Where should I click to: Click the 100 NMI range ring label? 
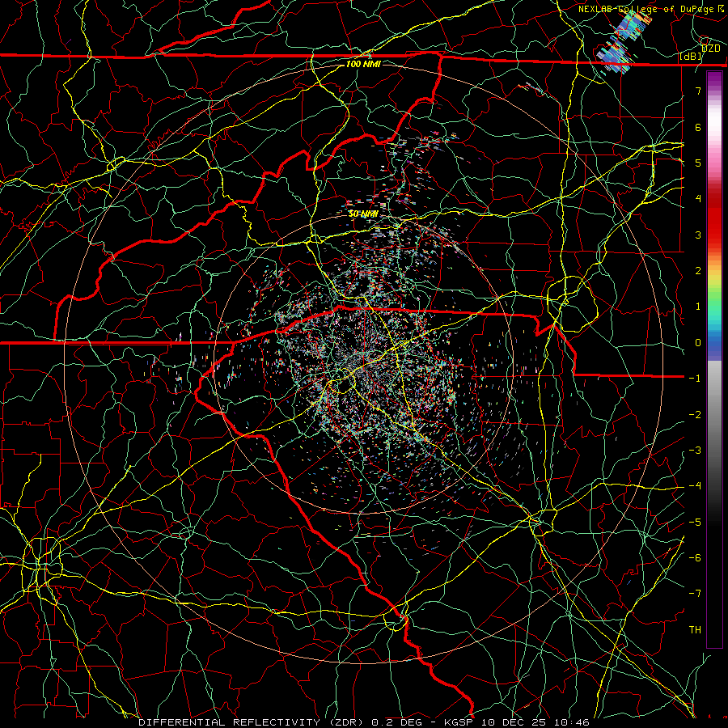(363, 64)
